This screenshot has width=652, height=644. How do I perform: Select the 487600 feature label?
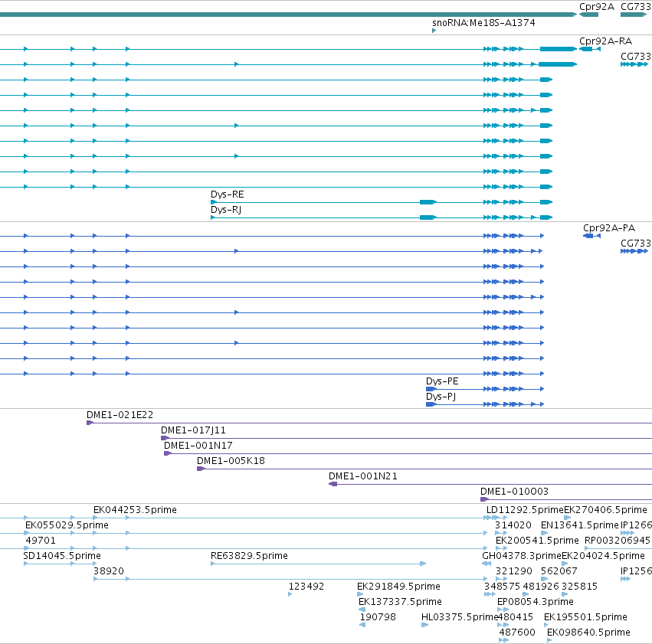pos(517,633)
